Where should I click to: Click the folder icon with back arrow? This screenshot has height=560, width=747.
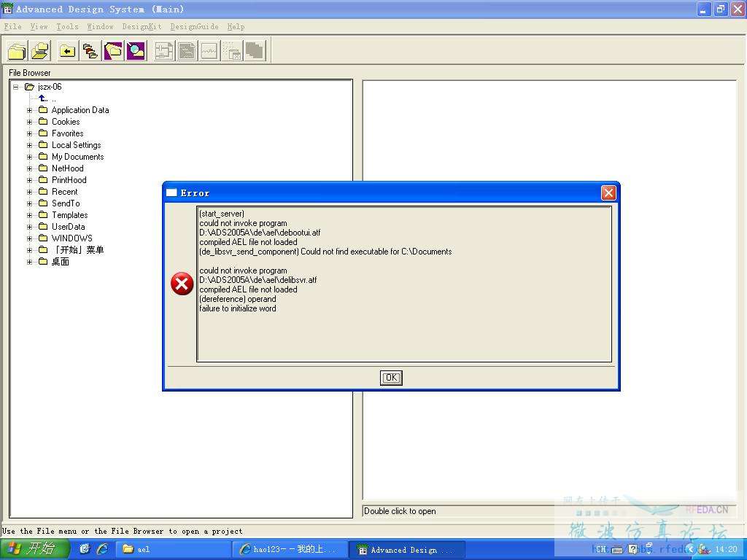(x=67, y=50)
